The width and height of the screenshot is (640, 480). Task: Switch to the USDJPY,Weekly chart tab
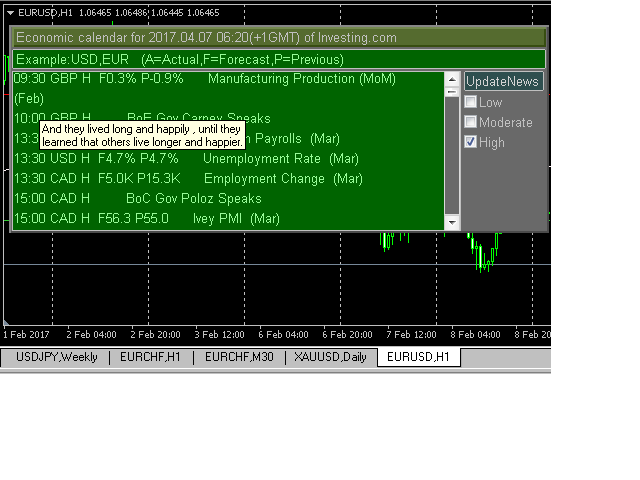point(55,357)
